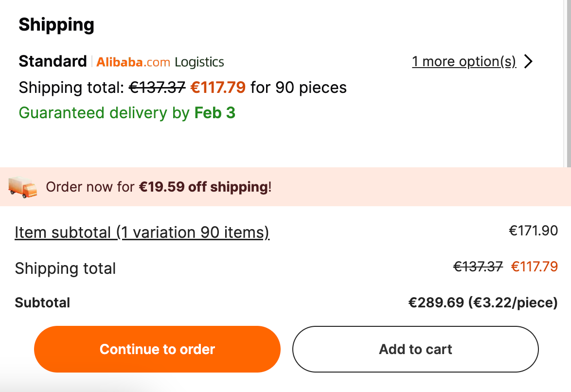Click the struck-through €137.37 price in summary row
This screenshot has height=392, width=571.
pos(478,267)
